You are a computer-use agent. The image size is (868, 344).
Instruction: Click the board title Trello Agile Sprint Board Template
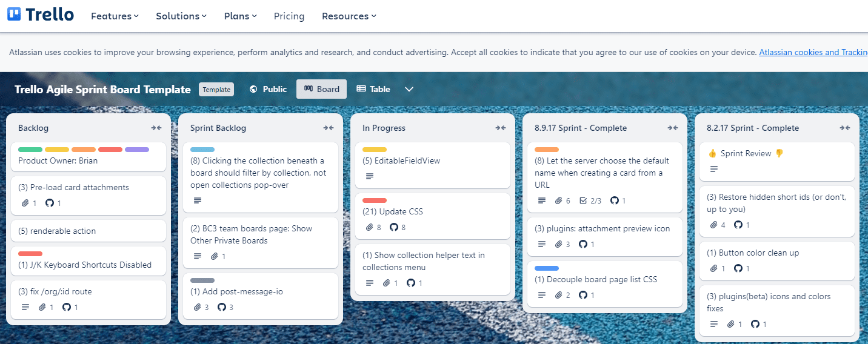[x=102, y=89]
